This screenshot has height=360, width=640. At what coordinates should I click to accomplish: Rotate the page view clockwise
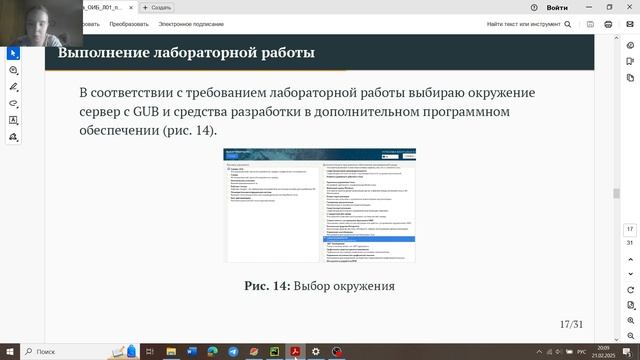630,290
